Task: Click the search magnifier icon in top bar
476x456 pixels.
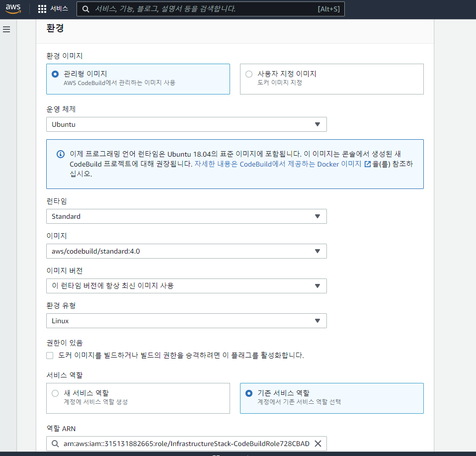Action: coord(86,9)
